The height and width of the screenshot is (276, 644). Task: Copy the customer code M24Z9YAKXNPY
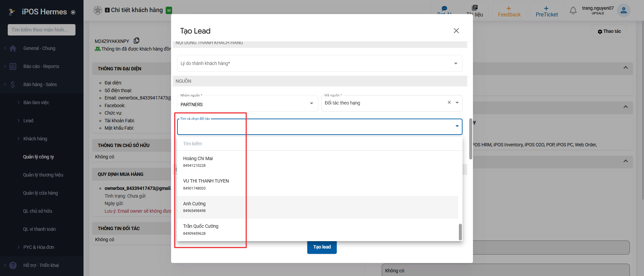137,41
